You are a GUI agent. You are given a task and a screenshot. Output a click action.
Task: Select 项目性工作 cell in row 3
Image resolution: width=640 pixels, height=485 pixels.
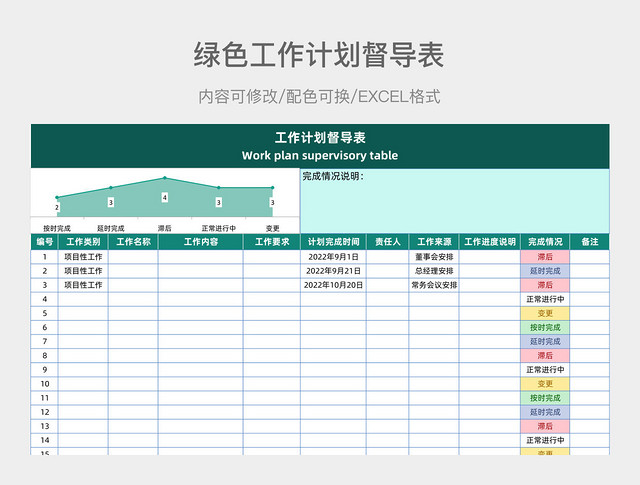(x=83, y=285)
